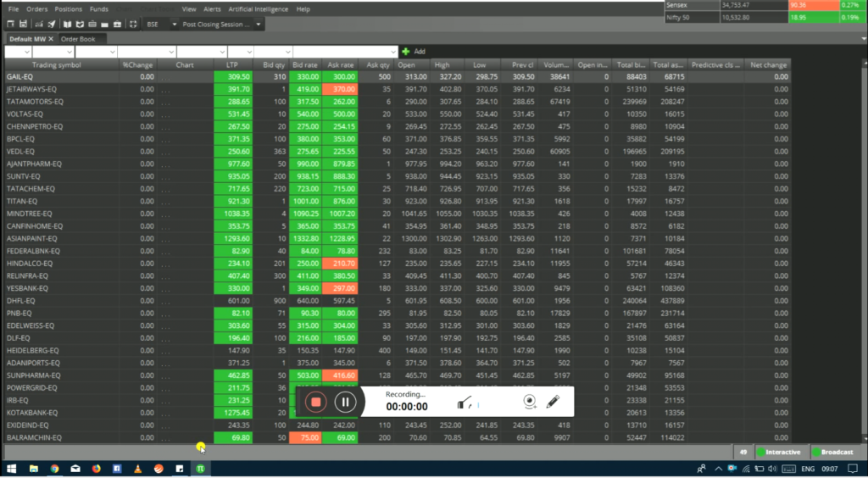Select the JETAIRWAYS-EQ symbol
The height and width of the screenshot is (478, 868).
point(31,89)
